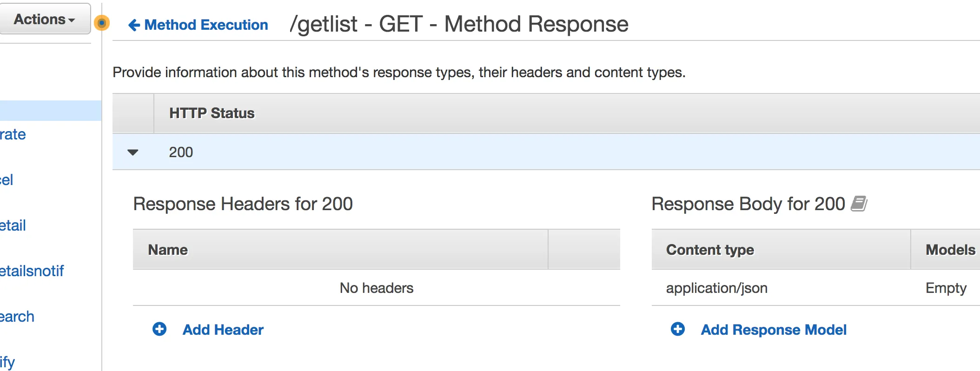This screenshot has width=980, height=371.
Task: Click the Content type column header
Action: pyautogui.click(x=710, y=250)
